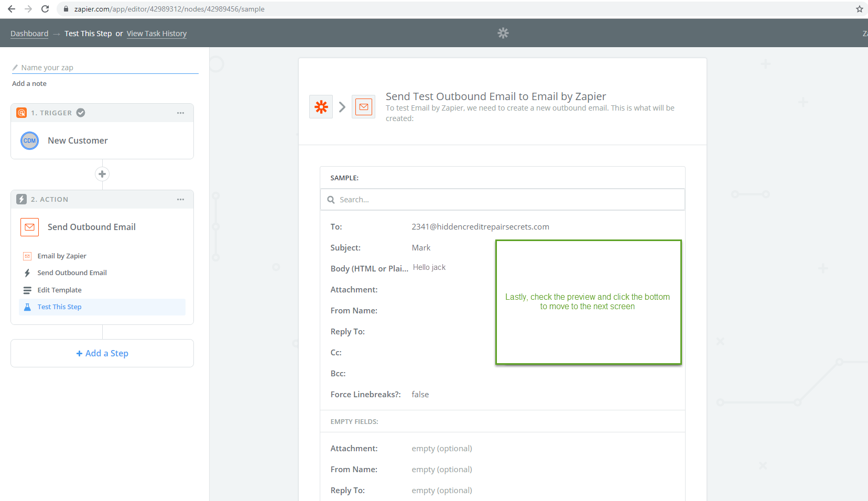The image size is (868, 501).
Task: Click the Send Outbound Email envelope icon
Action: click(x=30, y=227)
